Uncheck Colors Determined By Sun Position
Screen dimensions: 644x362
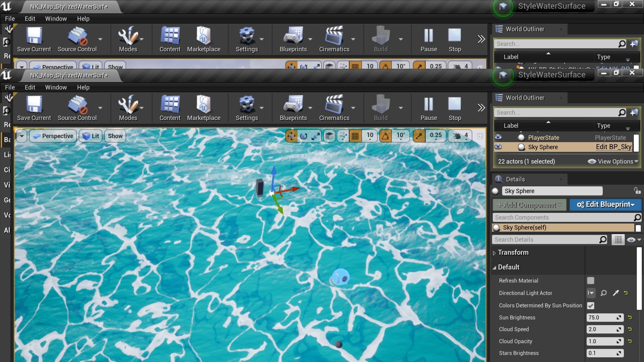[591, 305]
